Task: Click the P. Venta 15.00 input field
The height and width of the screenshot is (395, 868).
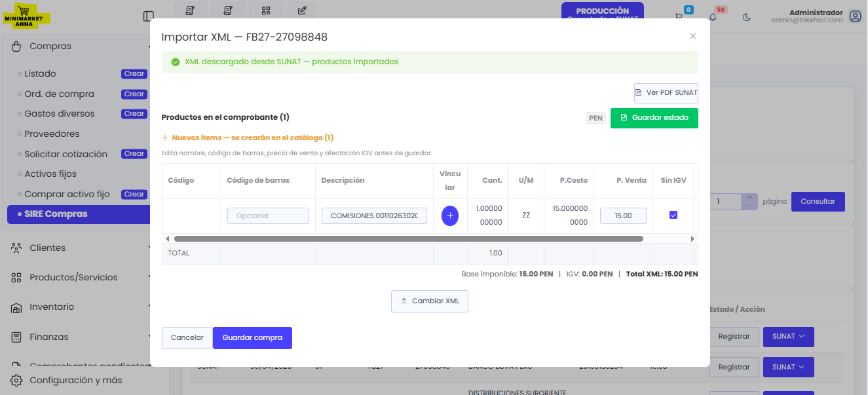Action: (x=623, y=216)
